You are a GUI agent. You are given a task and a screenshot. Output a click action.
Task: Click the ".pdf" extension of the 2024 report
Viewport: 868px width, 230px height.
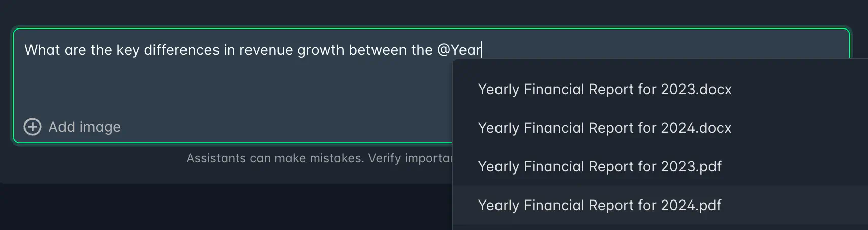coord(709,205)
